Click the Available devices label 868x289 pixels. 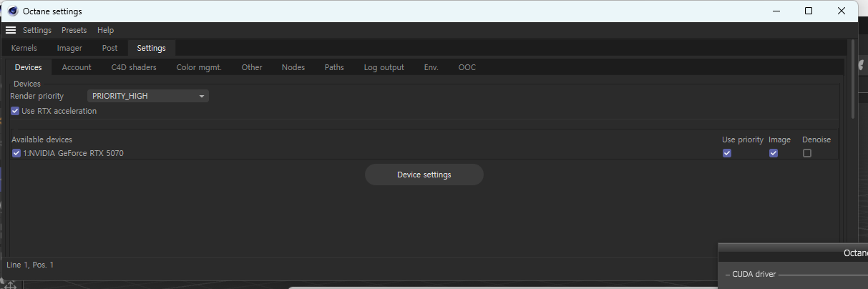tap(42, 139)
